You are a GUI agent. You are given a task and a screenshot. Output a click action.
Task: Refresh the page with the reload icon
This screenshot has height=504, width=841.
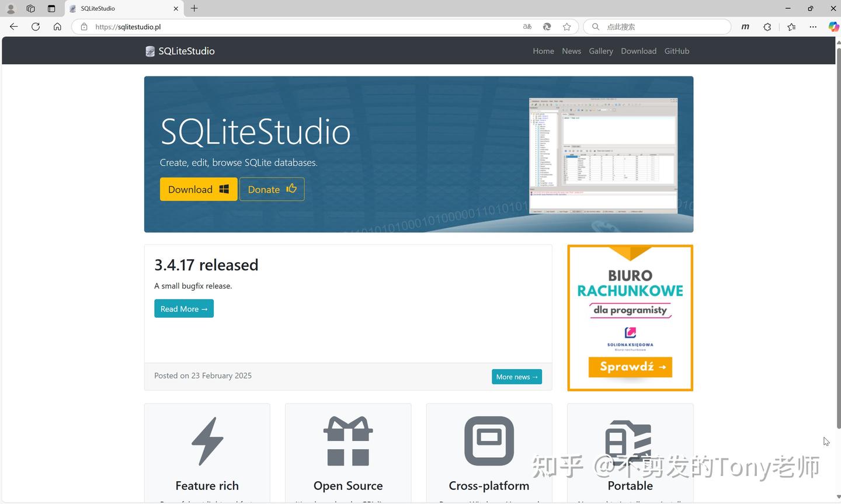pyautogui.click(x=35, y=26)
